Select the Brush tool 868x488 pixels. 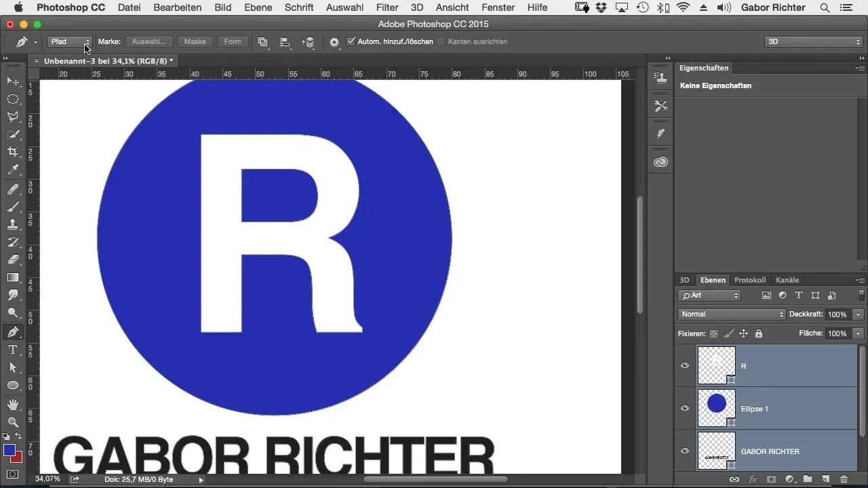pos(13,207)
